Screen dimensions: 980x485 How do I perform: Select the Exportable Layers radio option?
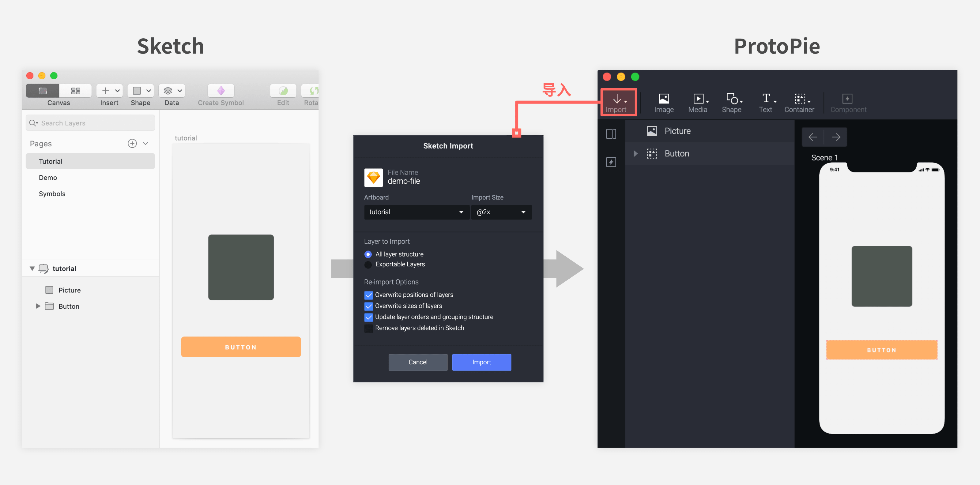click(x=368, y=264)
